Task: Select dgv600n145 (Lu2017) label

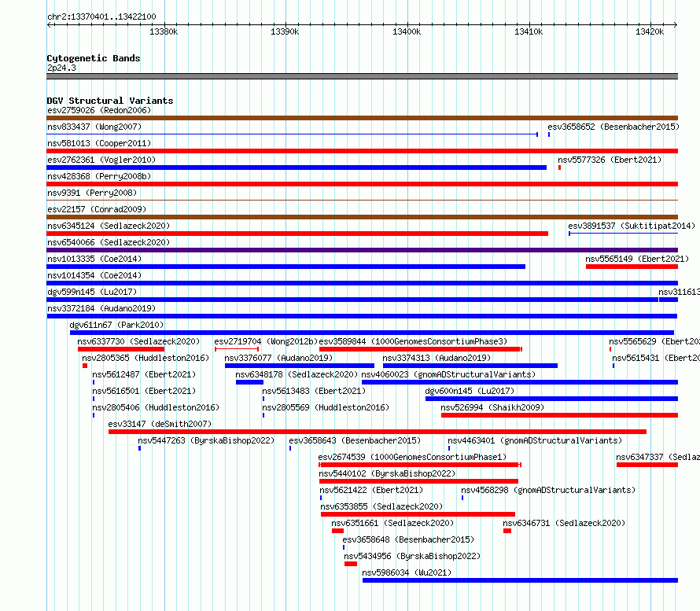Action: (470, 391)
